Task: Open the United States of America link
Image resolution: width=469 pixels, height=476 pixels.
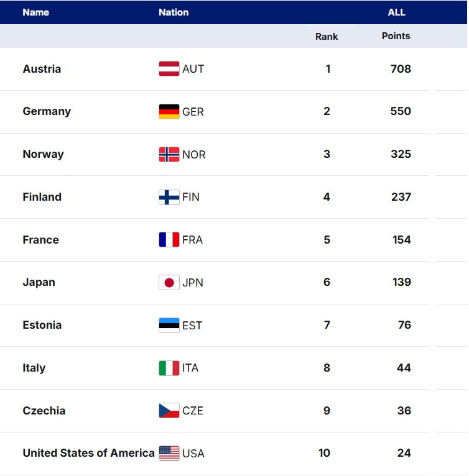Action: 88,453
